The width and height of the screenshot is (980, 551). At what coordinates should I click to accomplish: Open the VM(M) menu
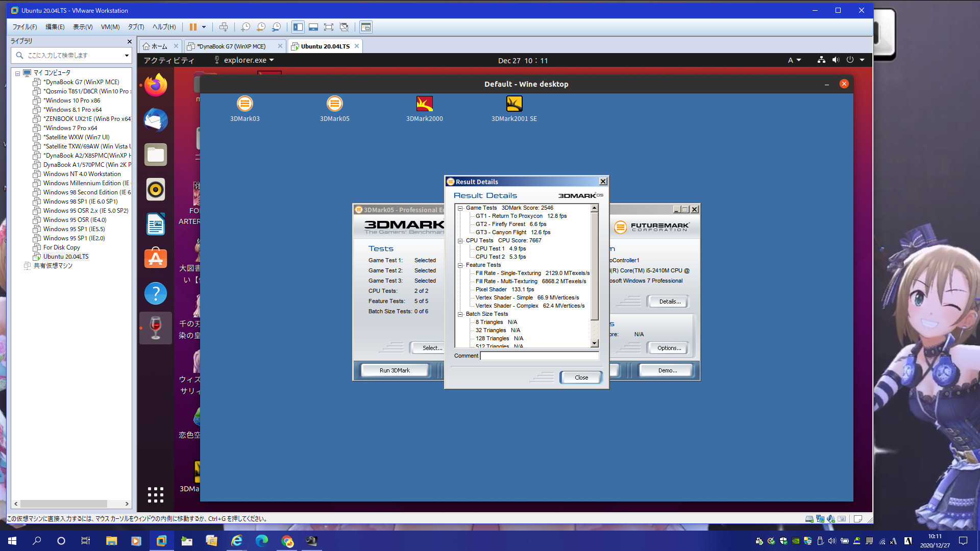tap(110, 27)
